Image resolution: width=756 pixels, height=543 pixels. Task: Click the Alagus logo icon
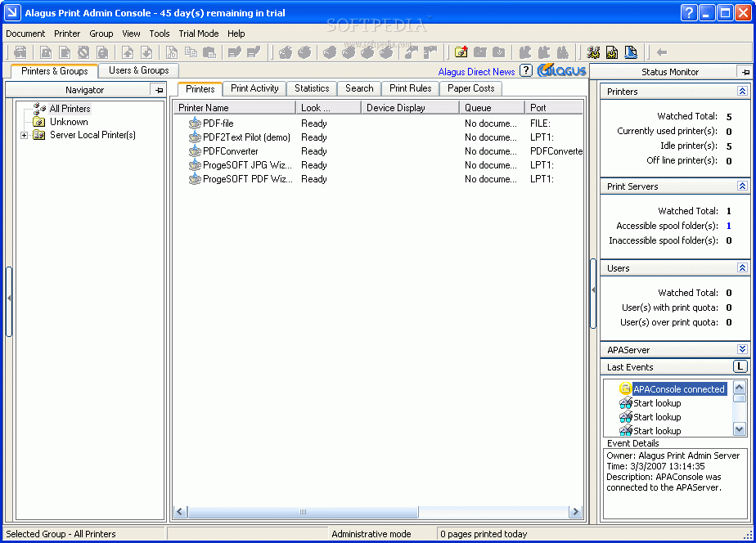click(562, 71)
